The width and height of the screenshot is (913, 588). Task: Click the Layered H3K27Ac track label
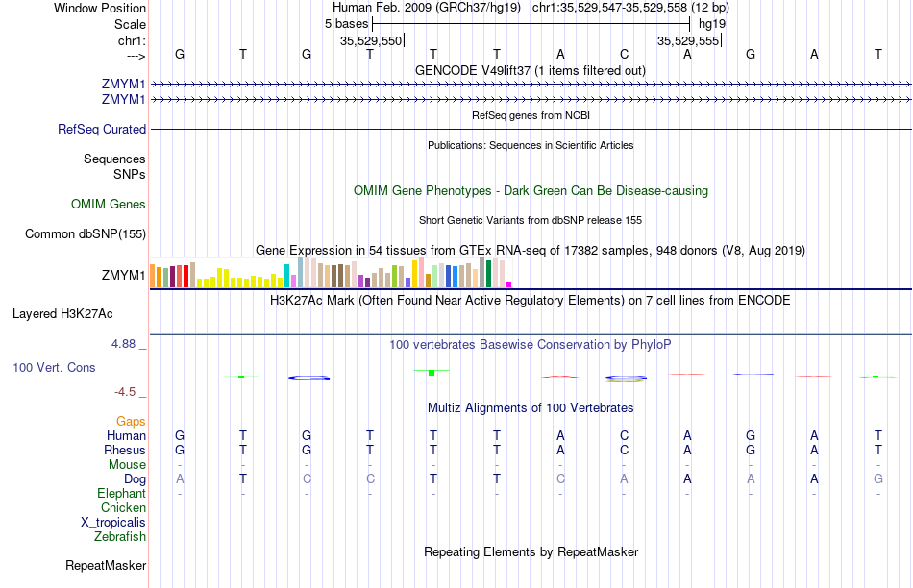(x=62, y=314)
